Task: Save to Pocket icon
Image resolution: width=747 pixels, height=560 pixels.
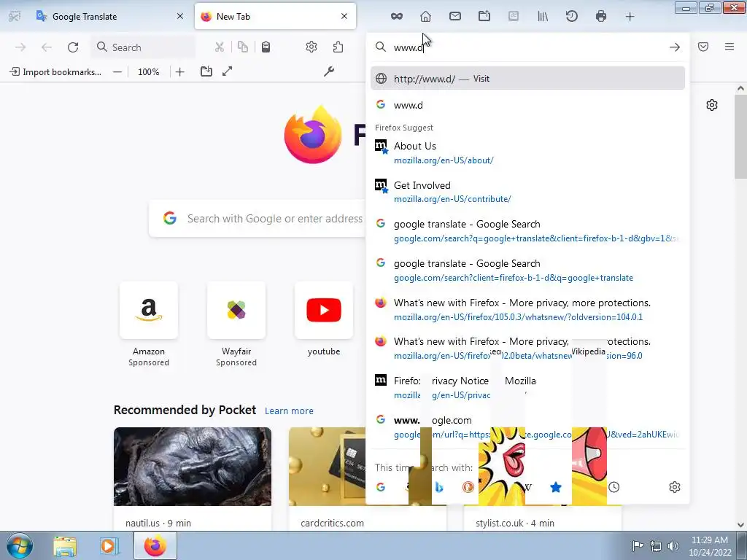Action: pyautogui.click(x=703, y=47)
